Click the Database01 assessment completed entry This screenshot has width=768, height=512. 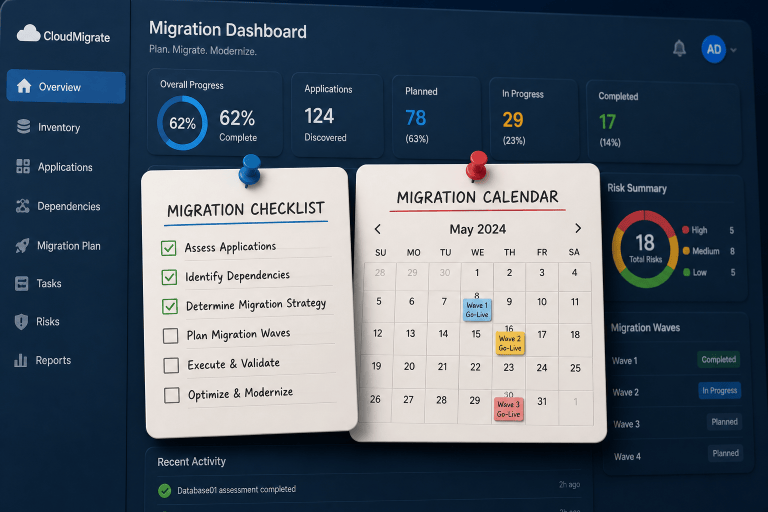237,489
